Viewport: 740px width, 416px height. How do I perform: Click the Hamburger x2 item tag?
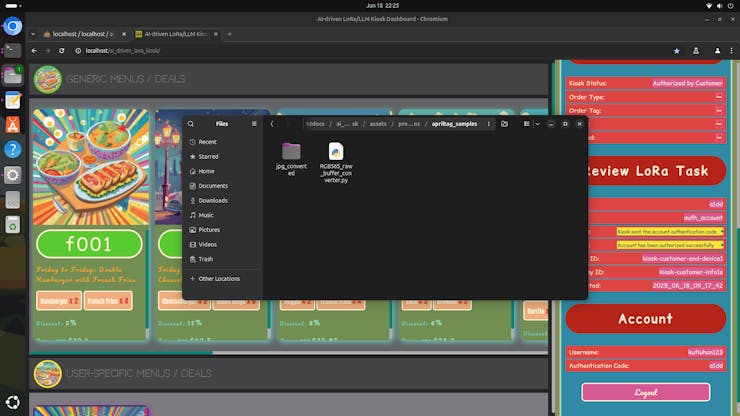tap(58, 301)
